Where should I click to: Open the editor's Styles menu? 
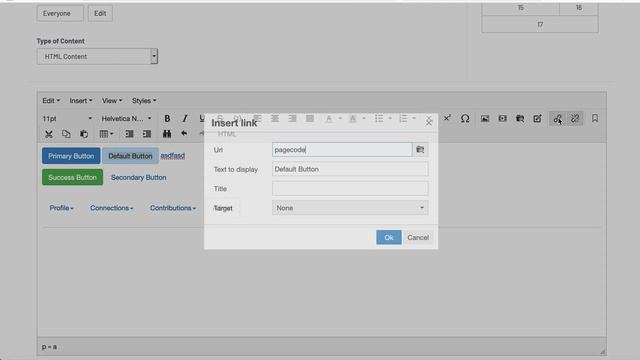(x=144, y=100)
